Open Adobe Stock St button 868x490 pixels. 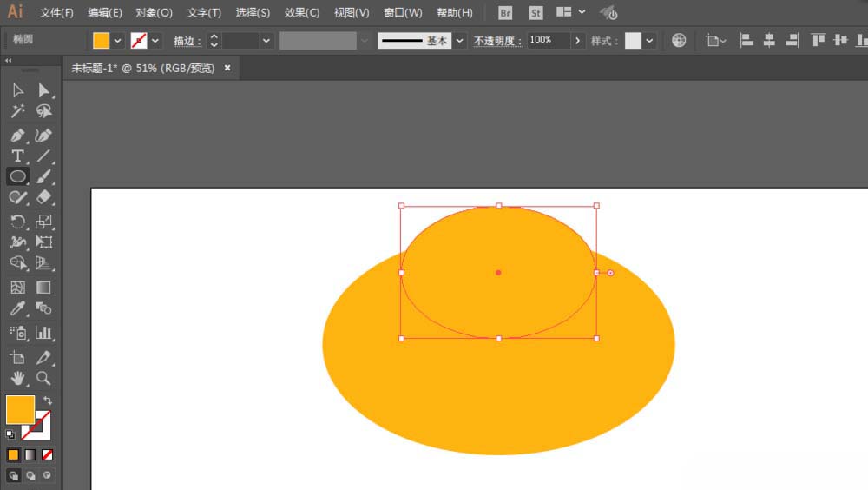click(536, 13)
